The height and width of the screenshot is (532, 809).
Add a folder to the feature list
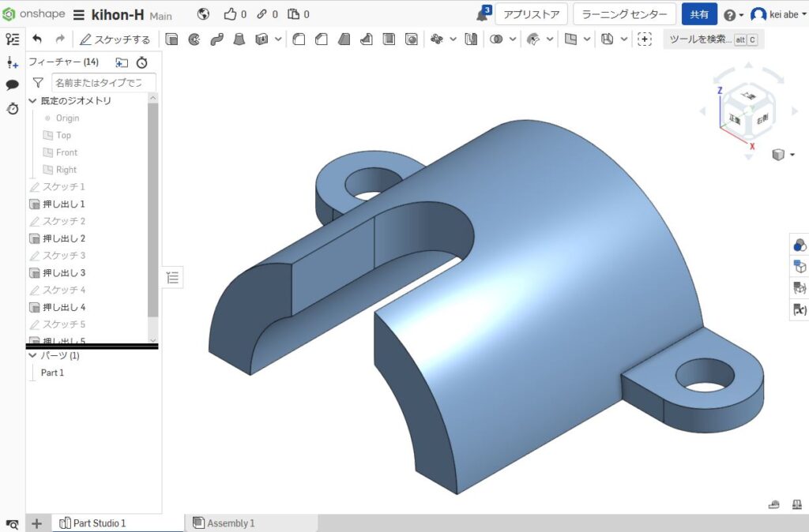[x=122, y=62]
